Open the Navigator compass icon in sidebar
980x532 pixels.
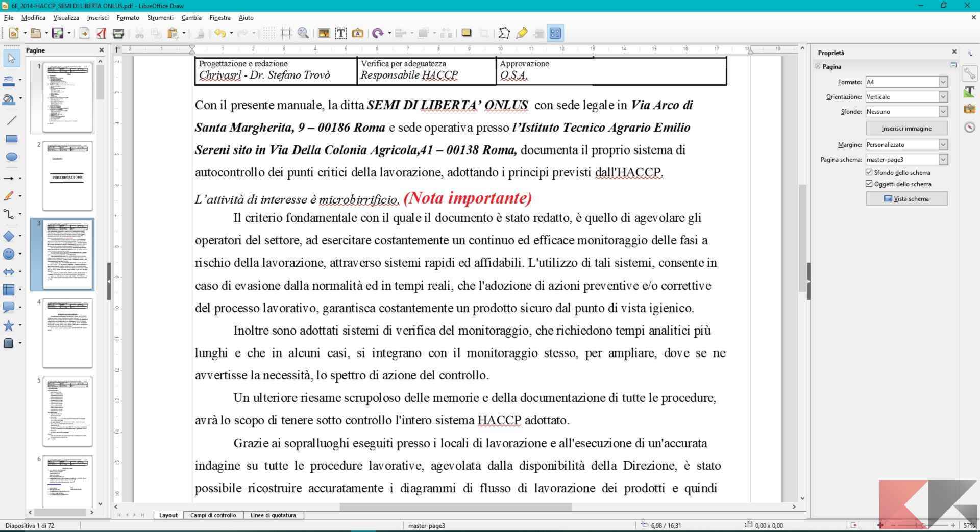pyautogui.click(x=969, y=127)
